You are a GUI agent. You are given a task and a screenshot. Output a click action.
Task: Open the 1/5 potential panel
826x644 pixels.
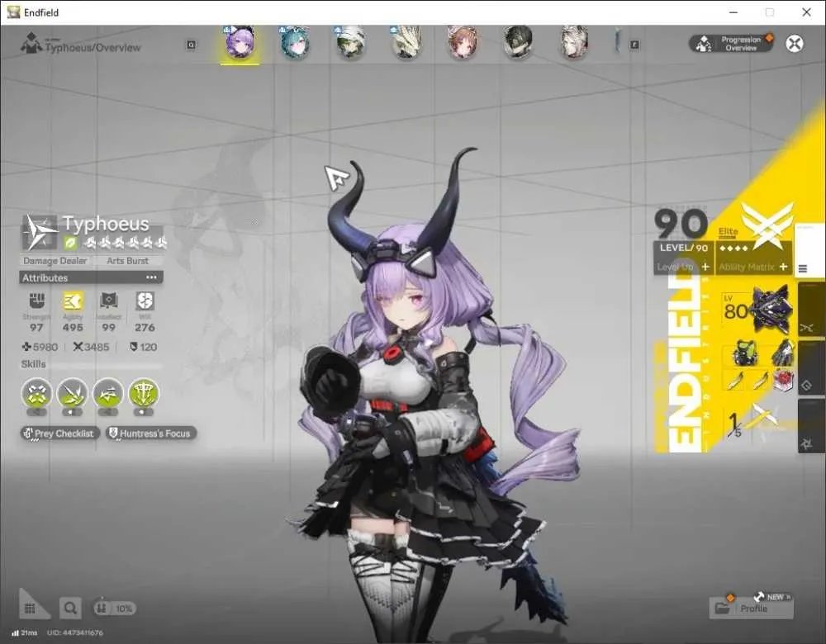pyautogui.click(x=753, y=423)
